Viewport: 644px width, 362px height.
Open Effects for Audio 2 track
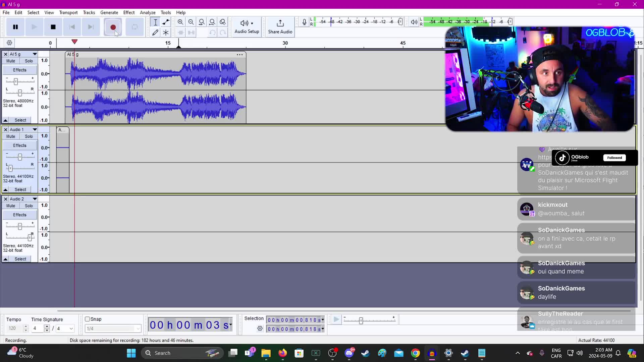tap(20, 215)
